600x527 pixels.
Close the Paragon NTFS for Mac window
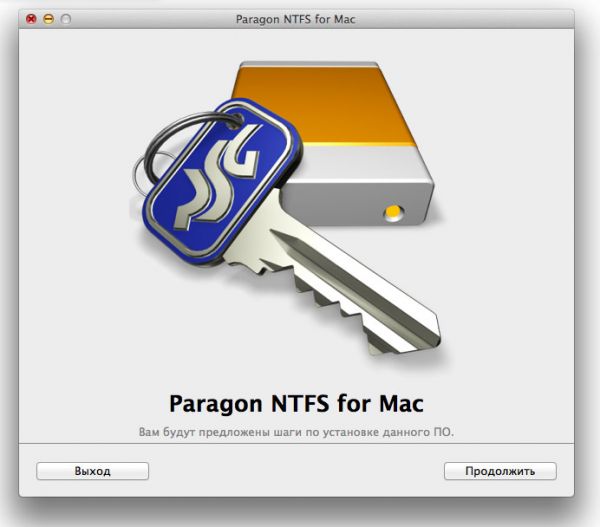click(31, 19)
